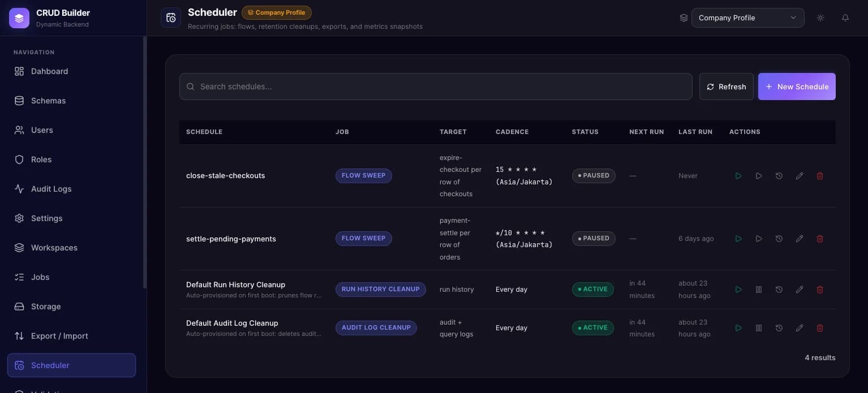The height and width of the screenshot is (393, 868).
Task: Click the '4 results' count text
Action: [820, 357]
